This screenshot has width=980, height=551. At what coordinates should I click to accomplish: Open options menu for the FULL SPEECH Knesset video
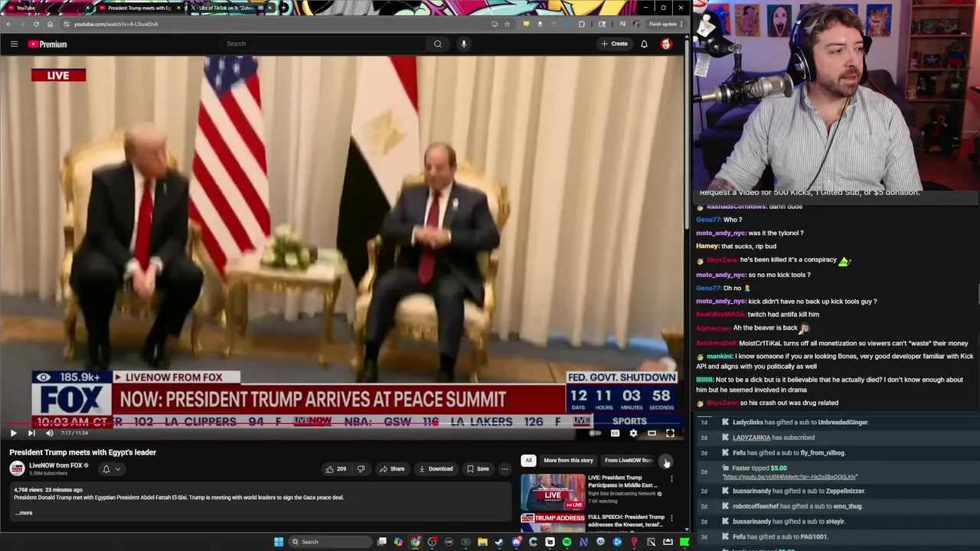[671, 518]
